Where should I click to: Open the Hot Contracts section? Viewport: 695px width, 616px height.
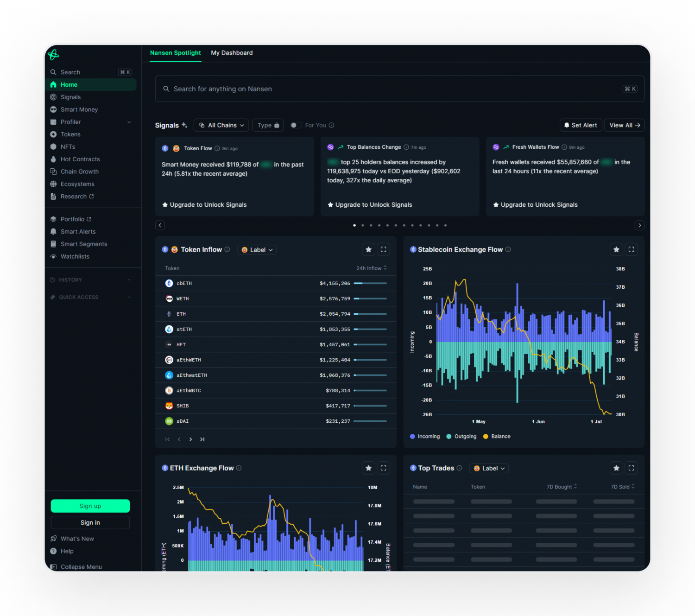tap(80, 159)
